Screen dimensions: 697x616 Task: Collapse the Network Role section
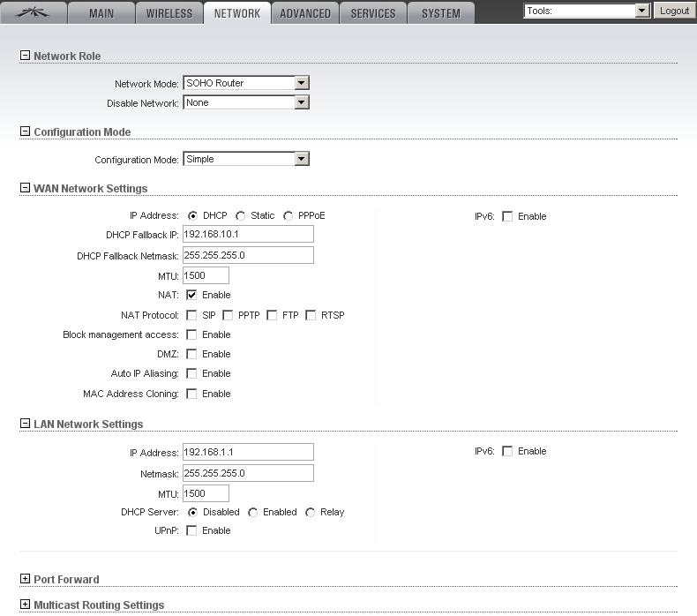click(x=25, y=56)
